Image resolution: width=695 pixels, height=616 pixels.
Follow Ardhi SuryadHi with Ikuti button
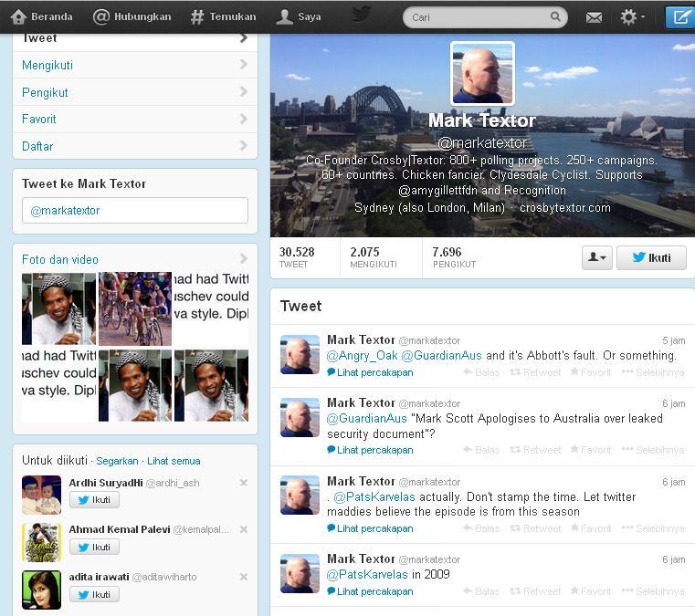[x=94, y=500]
